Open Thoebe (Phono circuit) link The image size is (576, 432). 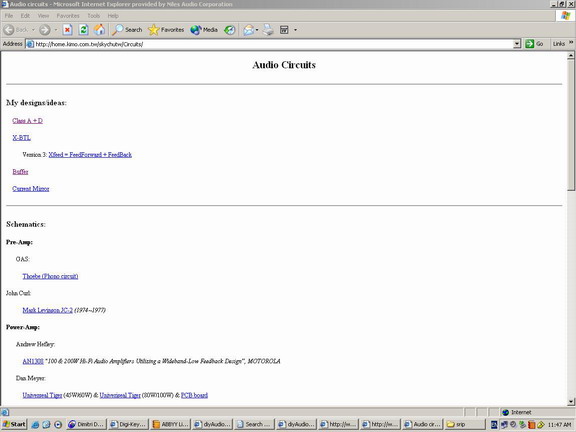(50, 276)
